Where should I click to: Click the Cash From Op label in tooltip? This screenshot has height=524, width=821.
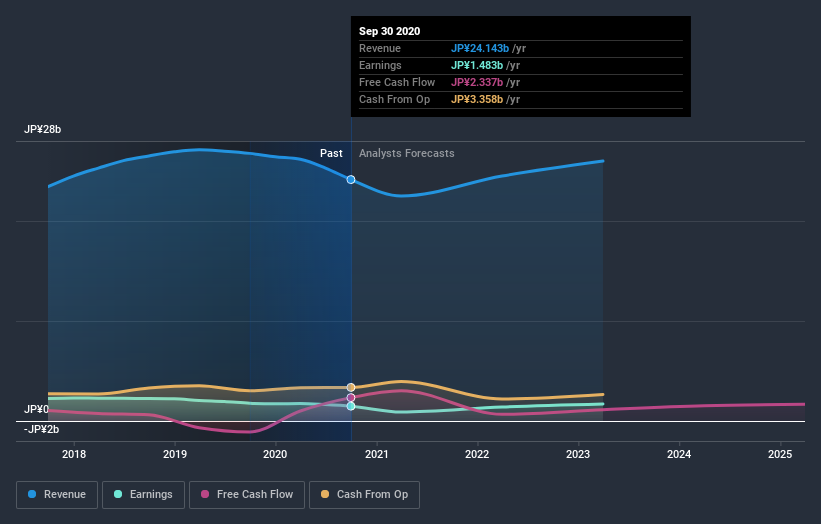(x=394, y=99)
